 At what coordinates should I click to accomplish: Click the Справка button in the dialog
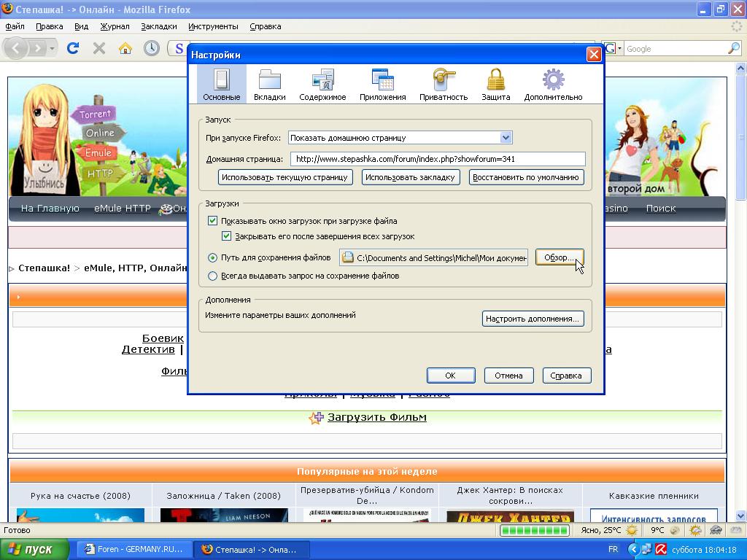click(x=566, y=376)
